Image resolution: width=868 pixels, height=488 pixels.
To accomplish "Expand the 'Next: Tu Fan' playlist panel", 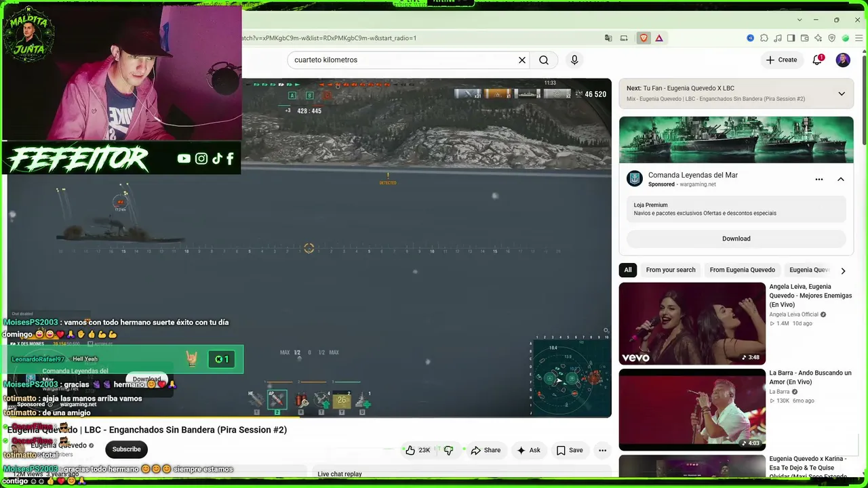I will [x=842, y=94].
